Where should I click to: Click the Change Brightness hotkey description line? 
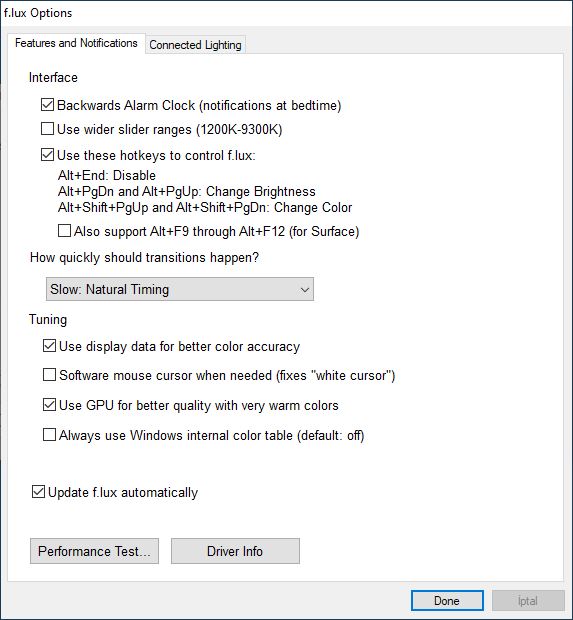pos(187,191)
